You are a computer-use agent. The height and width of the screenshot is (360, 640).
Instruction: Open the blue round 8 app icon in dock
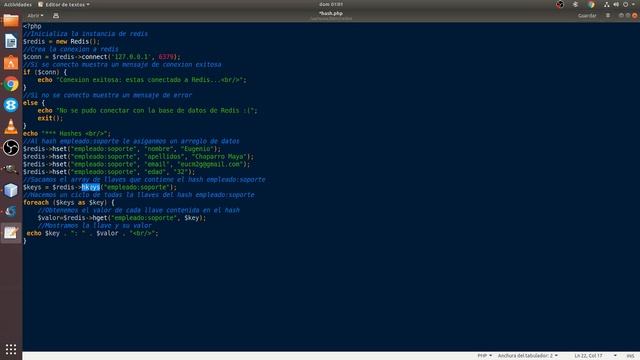pyautogui.click(x=11, y=105)
